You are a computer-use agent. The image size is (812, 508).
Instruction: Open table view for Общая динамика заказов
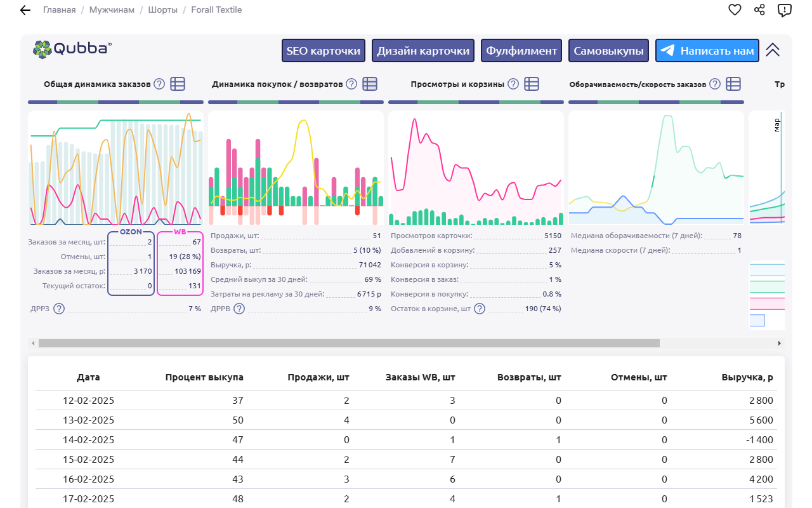pos(178,84)
